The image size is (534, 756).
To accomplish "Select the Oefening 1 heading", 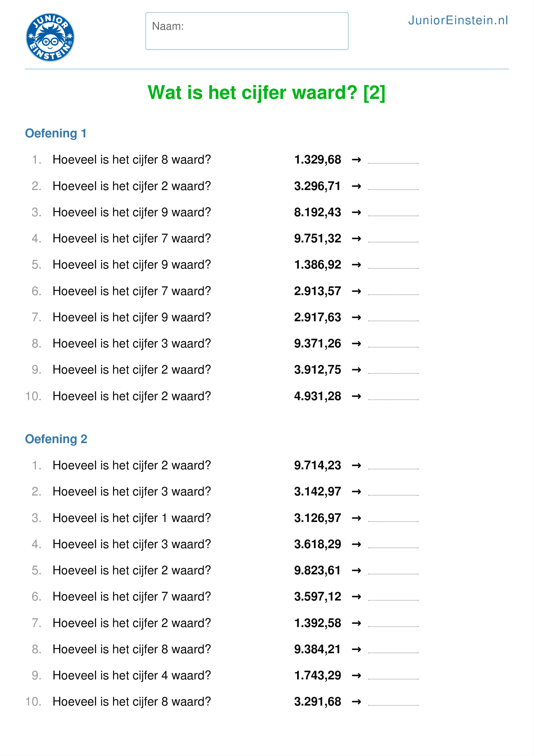I will point(56,133).
